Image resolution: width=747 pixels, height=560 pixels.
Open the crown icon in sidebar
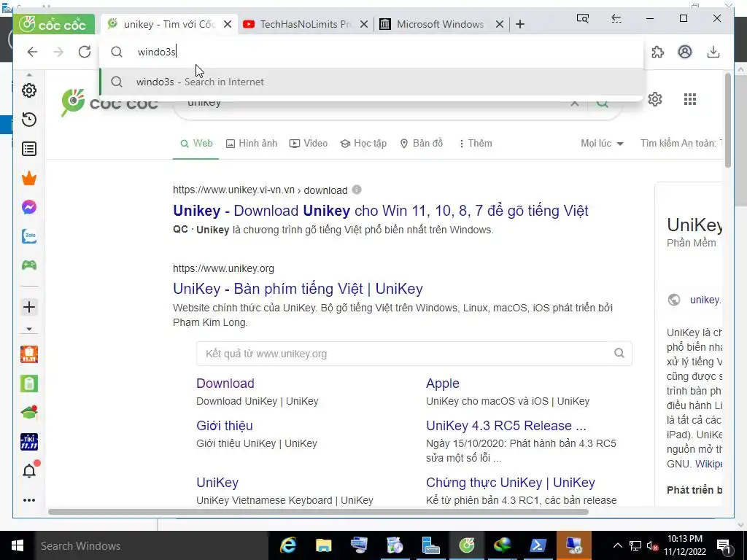29,179
